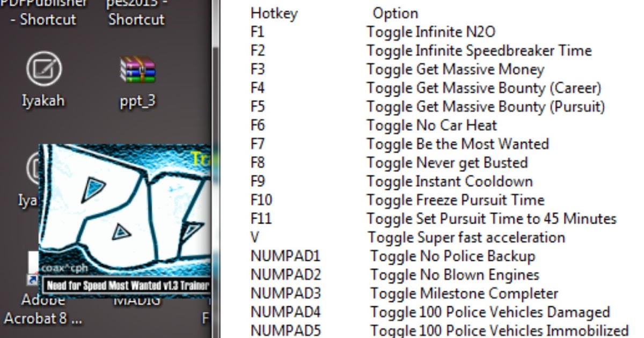
Task: Click the Toggle No Car Heat entry
Action: tap(432, 126)
